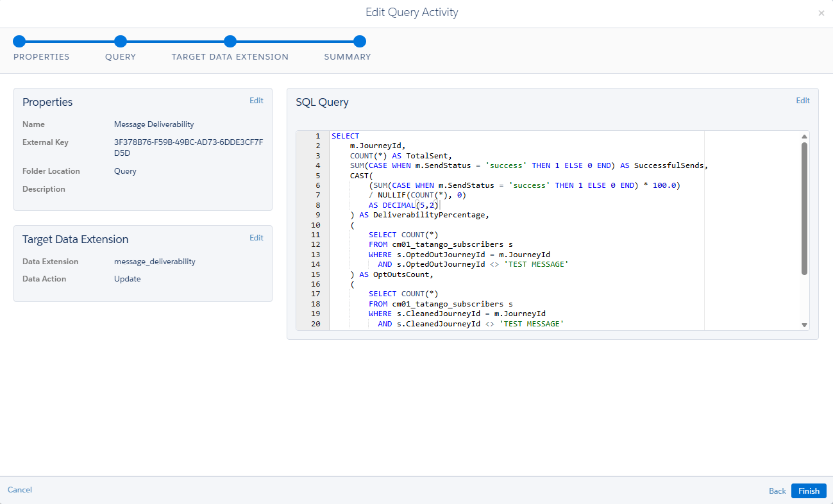Click the External Key value starting 3F378B76
This screenshot has width=833, height=504.
(189, 148)
